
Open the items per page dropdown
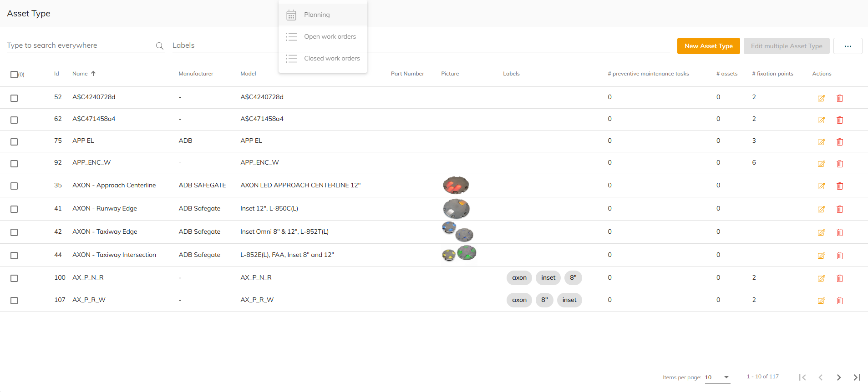click(717, 377)
